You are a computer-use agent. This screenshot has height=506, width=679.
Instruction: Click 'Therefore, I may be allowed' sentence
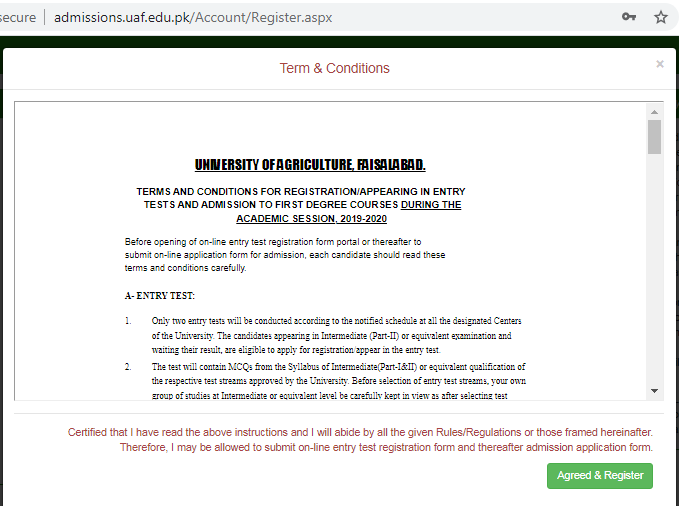point(386,447)
